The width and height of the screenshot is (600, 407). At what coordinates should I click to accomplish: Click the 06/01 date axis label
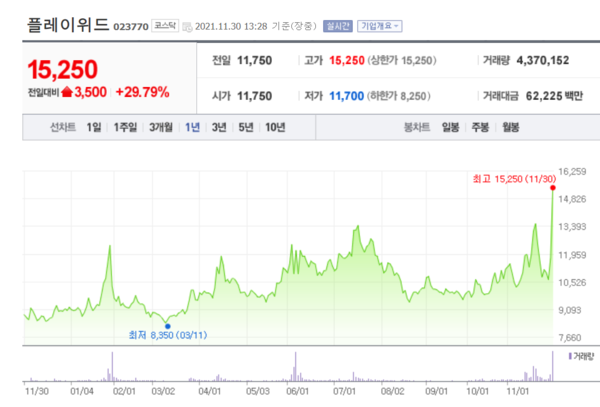click(x=297, y=391)
